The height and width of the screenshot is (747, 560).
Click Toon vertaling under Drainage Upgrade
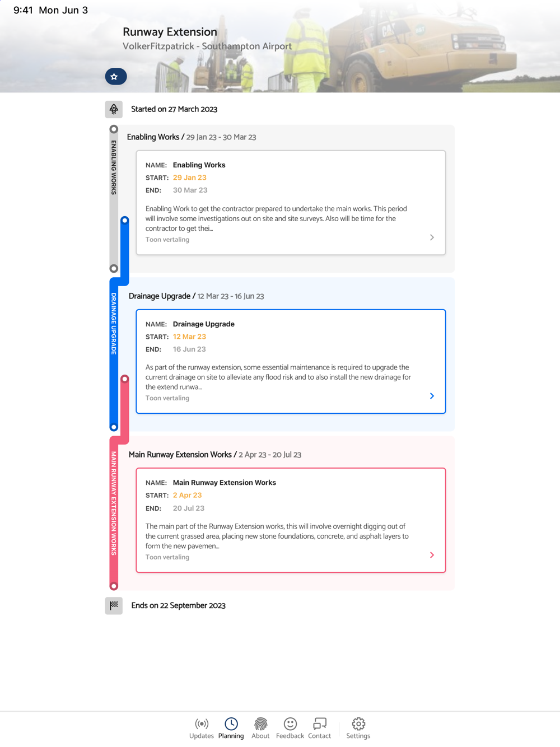point(167,398)
